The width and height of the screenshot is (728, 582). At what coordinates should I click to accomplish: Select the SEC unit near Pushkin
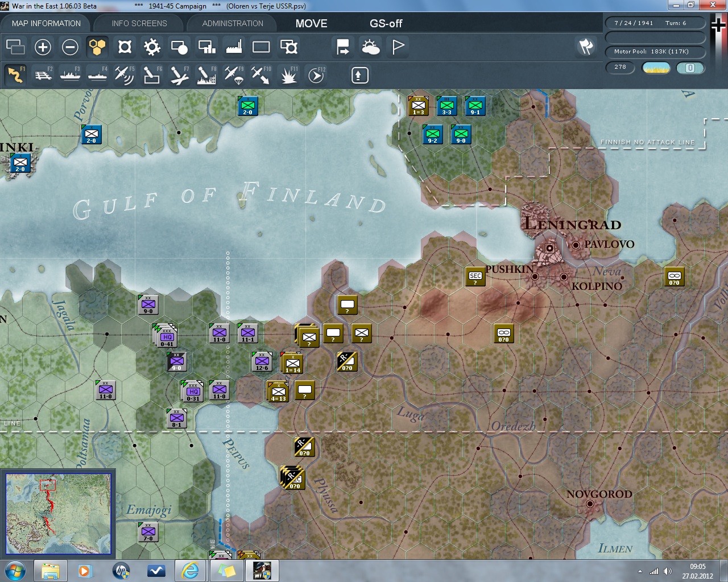pyautogui.click(x=475, y=277)
